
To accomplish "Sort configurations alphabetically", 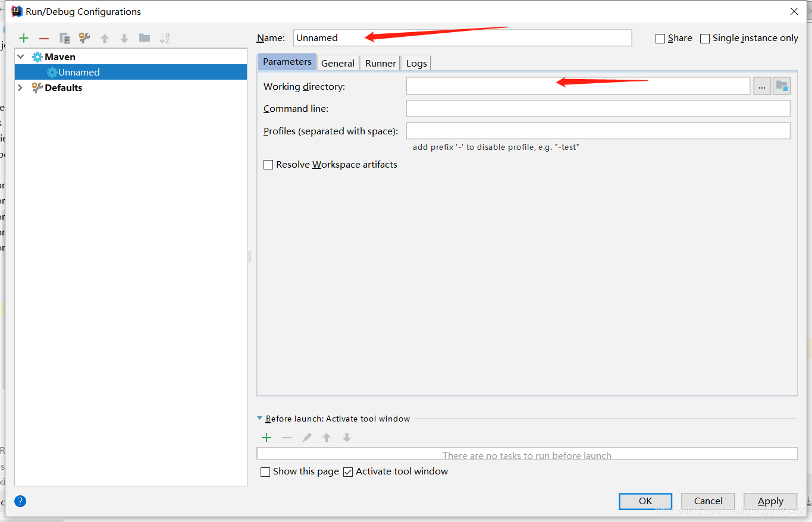I will (x=165, y=38).
